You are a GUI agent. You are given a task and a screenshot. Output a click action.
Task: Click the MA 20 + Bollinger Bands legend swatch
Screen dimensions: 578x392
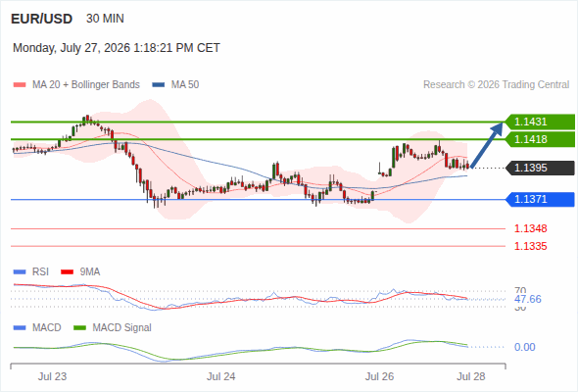[x=20, y=85]
